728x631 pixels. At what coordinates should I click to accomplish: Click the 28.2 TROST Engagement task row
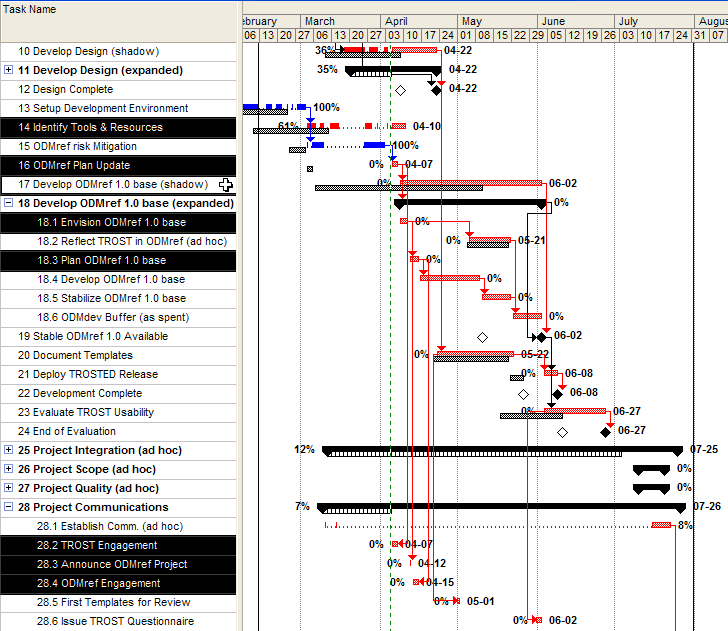point(118,545)
